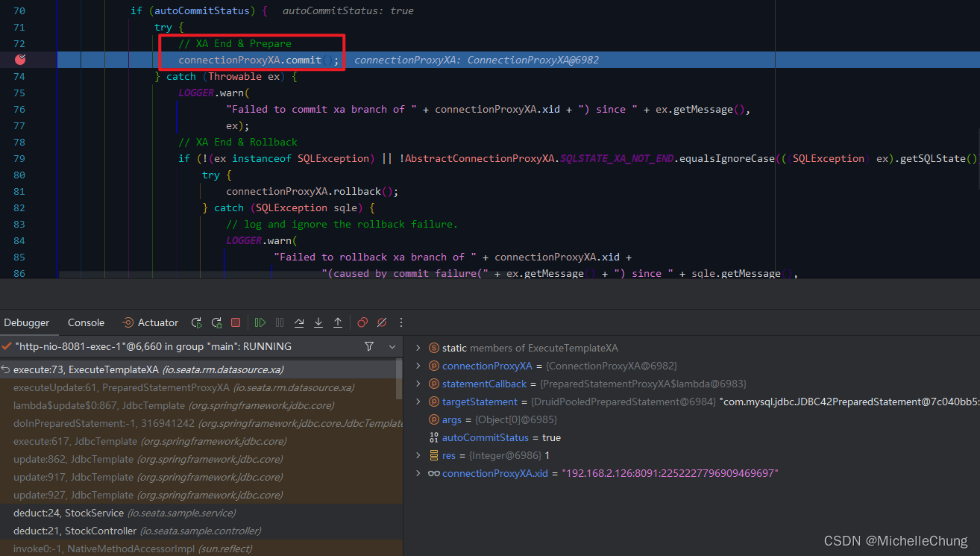
Task: Switch to the Console tab
Action: click(x=86, y=322)
